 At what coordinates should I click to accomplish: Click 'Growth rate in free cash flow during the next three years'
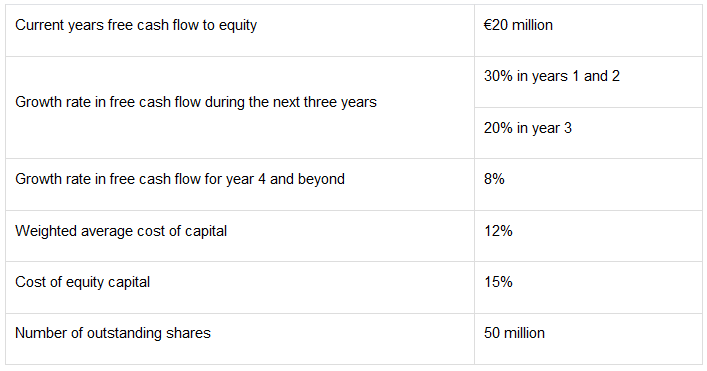[x=196, y=102]
